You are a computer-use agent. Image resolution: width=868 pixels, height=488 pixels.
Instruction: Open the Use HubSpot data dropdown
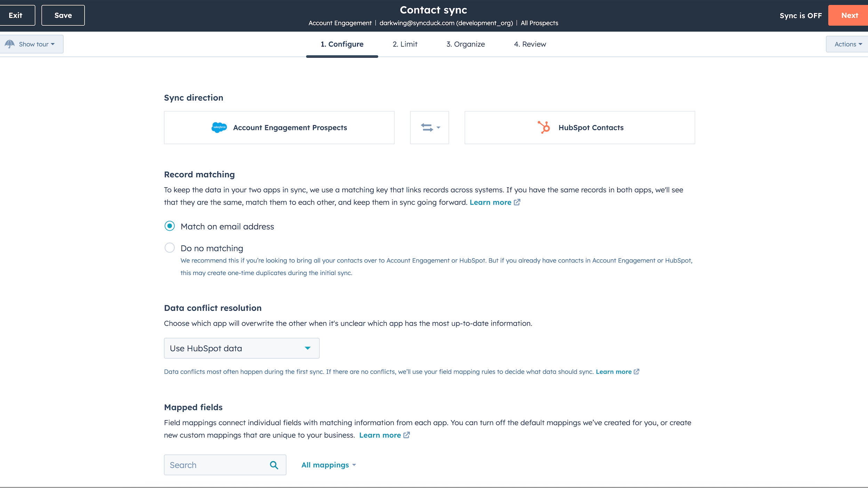[x=241, y=348]
